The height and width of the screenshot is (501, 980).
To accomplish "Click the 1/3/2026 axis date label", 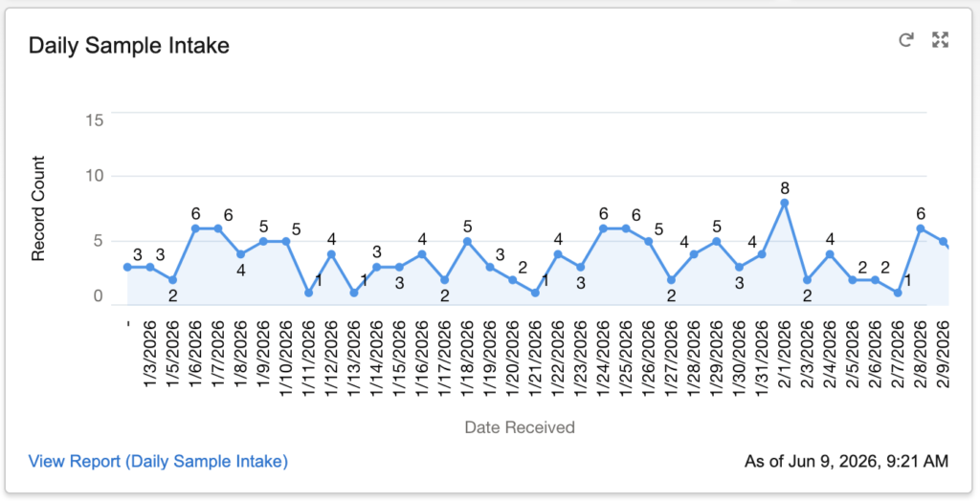I will pos(150,355).
